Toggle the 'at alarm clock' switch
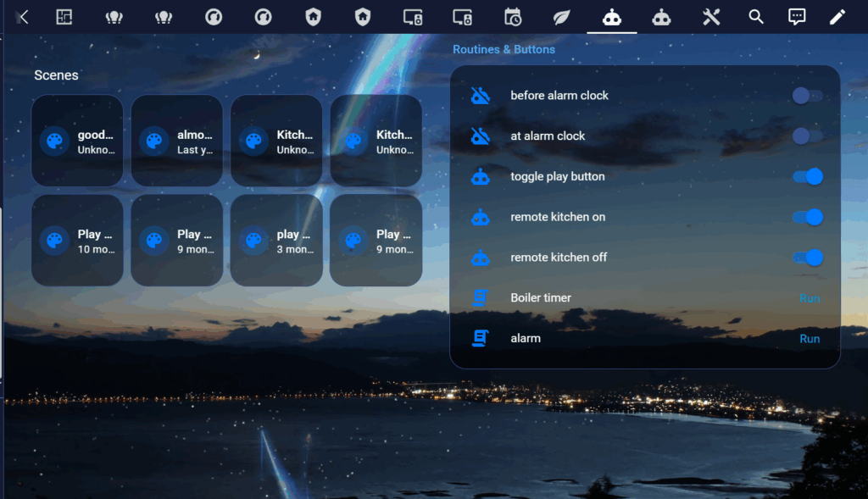 point(807,136)
